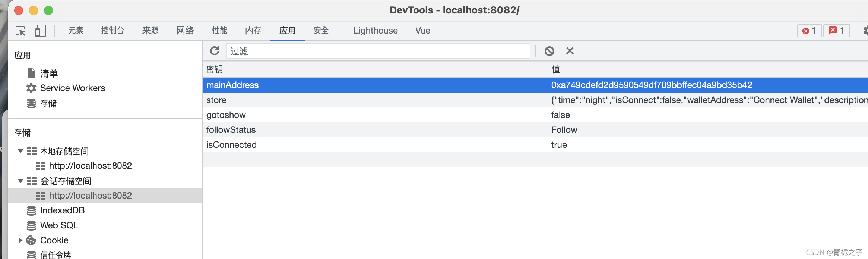Image resolution: width=868 pixels, height=259 pixels.
Task: Collapse the 本地存储空间 tree node
Action: pyautogui.click(x=20, y=151)
